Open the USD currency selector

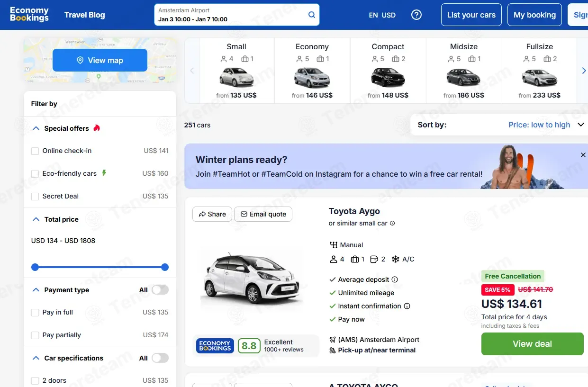pos(389,15)
